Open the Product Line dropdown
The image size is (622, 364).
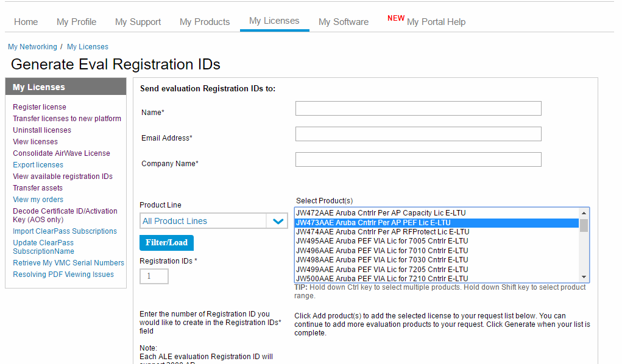coord(213,221)
